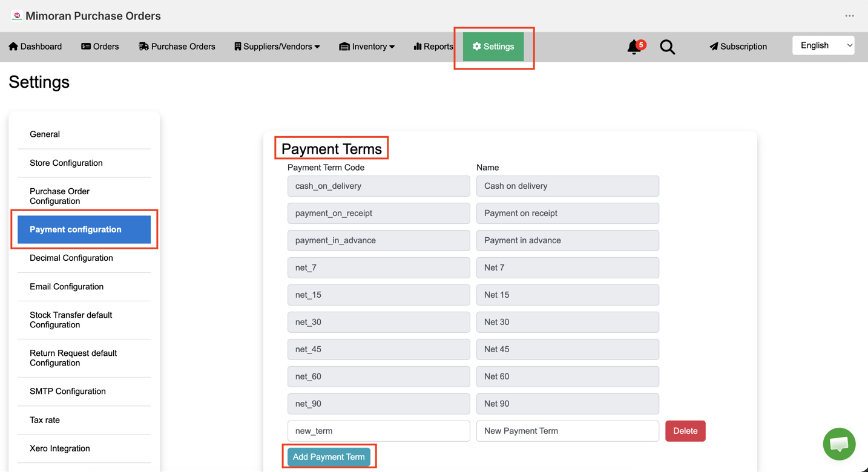Click the Payment Term Code column label
The width and height of the screenshot is (868, 472).
click(326, 168)
